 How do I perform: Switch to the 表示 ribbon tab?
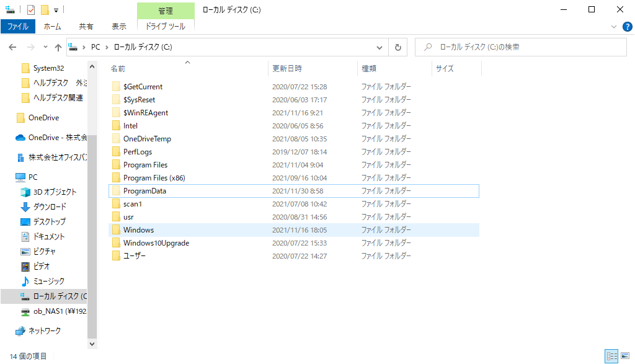(119, 27)
